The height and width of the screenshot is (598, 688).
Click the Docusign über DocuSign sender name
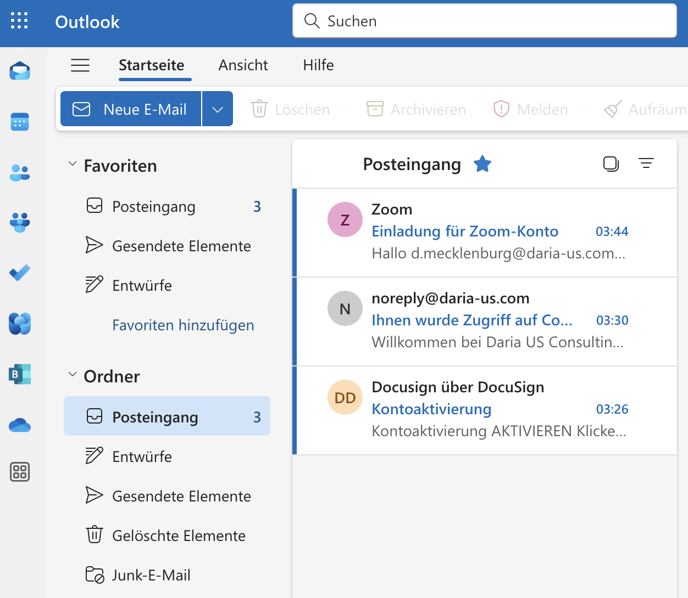[458, 387]
